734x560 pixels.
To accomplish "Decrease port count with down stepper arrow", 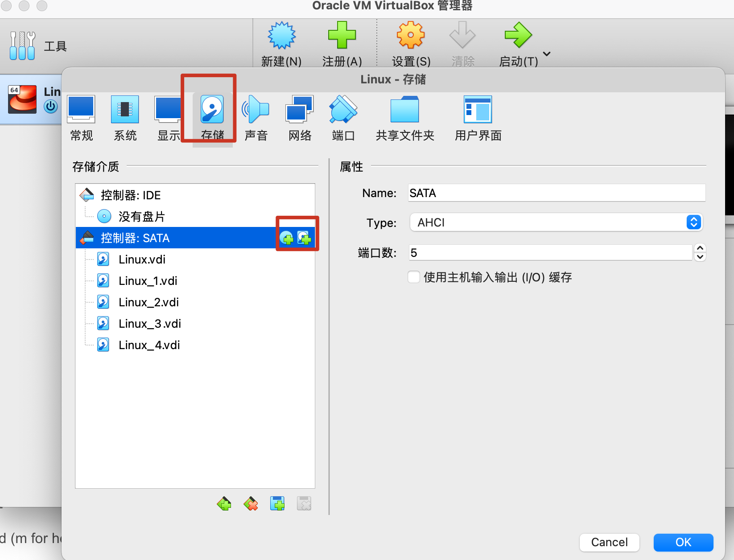I will (700, 257).
